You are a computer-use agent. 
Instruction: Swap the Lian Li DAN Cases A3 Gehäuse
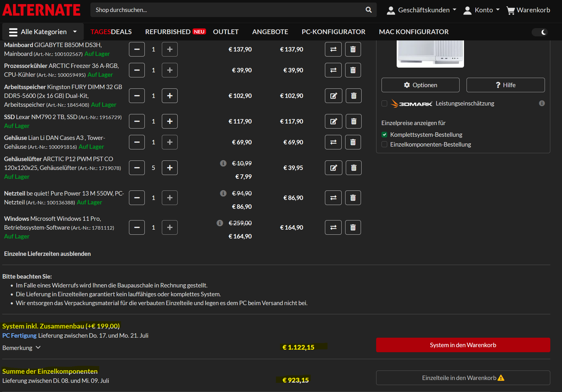coord(333,142)
